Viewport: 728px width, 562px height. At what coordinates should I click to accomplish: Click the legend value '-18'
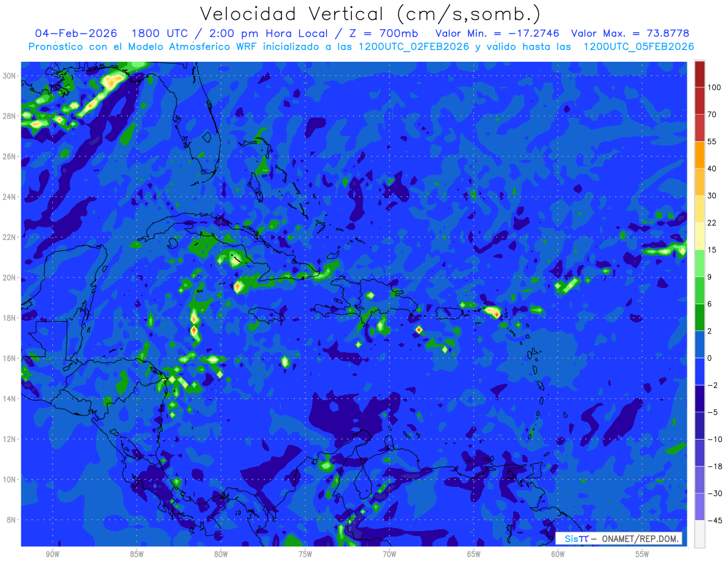pos(714,466)
